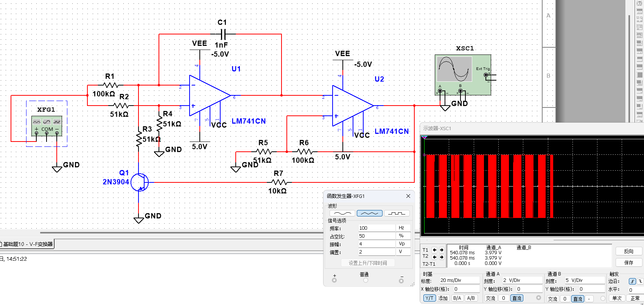The width and height of the screenshot is (644, 305).
Task: Move cursor T1 left with arrow
Action: (x=434, y=250)
